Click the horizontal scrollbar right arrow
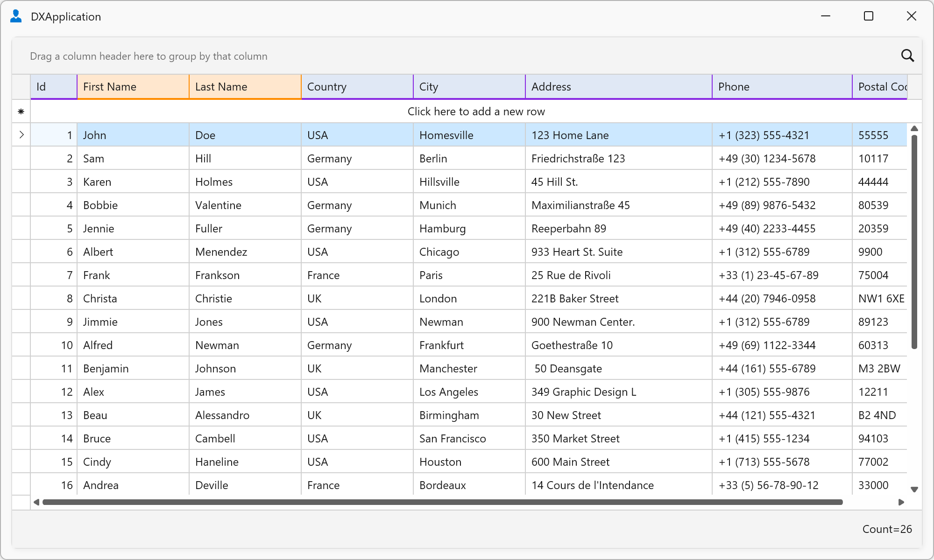The image size is (934, 560). (901, 502)
